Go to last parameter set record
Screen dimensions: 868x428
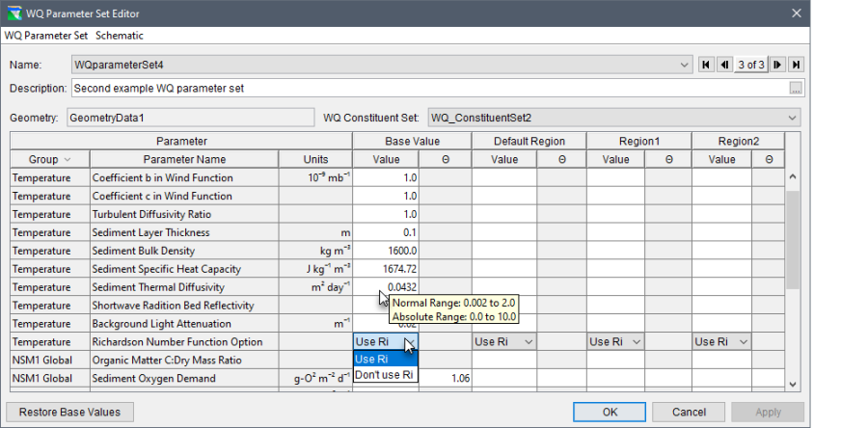tap(796, 65)
